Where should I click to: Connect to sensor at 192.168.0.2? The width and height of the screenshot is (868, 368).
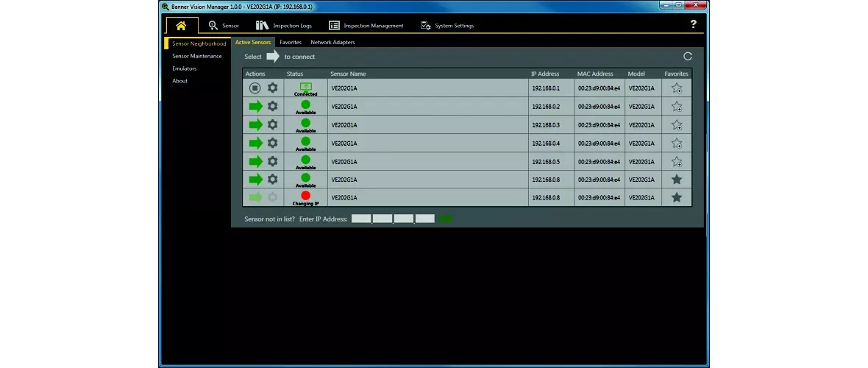click(x=255, y=106)
